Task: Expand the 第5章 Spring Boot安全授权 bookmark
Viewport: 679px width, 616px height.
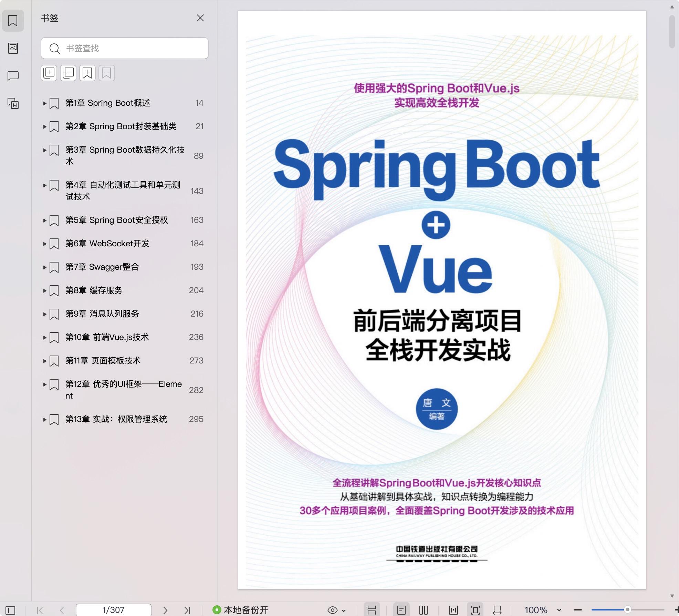Action: tap(45, 220)
